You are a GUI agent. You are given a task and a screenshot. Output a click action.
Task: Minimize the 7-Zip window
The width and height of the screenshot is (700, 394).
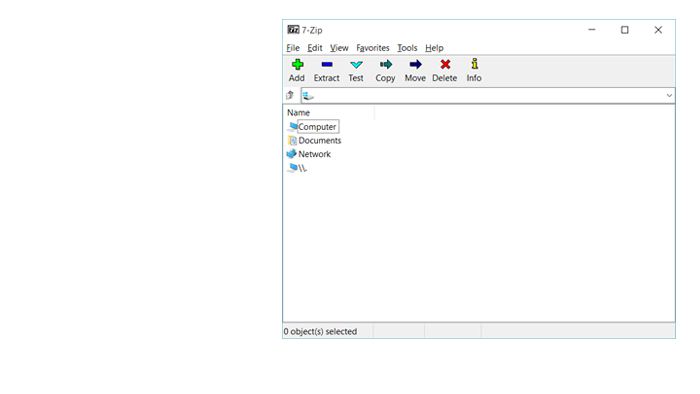592,30
